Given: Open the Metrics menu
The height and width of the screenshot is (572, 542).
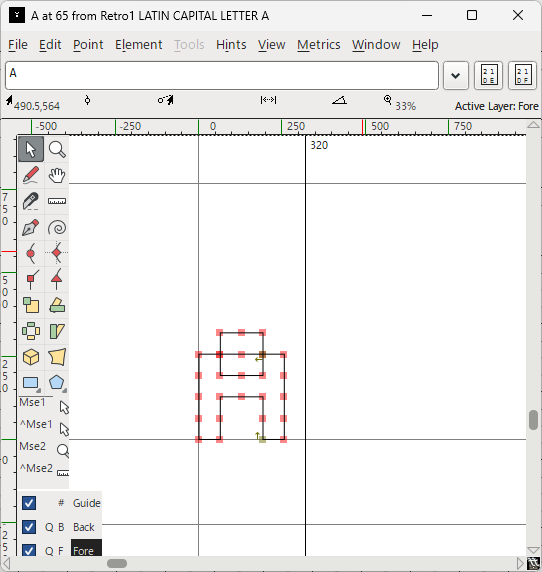Looking at the screenshot, I should click(x=318, y=45).
